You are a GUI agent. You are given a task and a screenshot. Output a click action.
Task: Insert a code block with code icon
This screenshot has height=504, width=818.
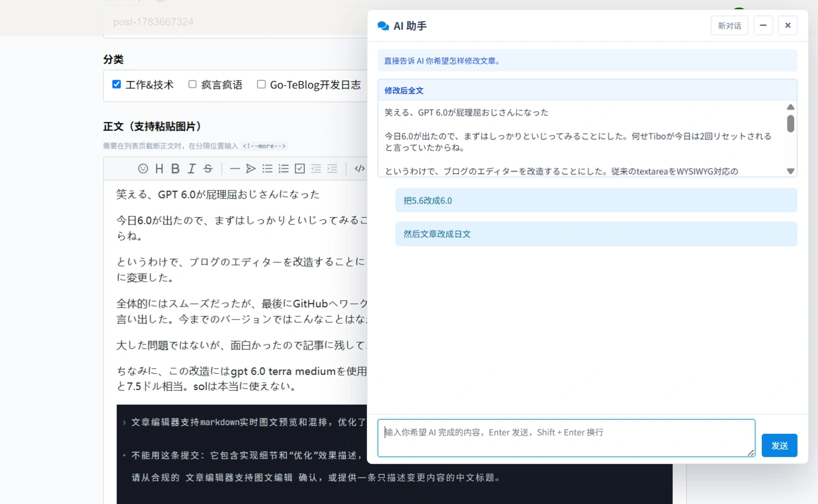pyautogui.click(x=360, y=168)
